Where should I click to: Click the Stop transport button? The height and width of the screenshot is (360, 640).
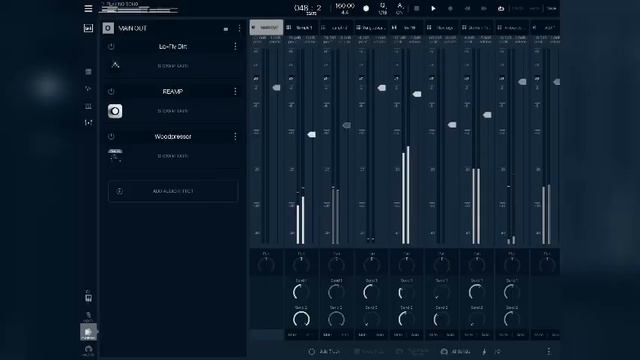coord(416,9)
